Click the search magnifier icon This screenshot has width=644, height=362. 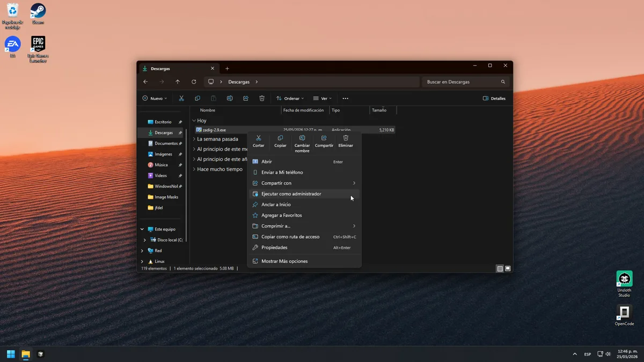[503, 82]
